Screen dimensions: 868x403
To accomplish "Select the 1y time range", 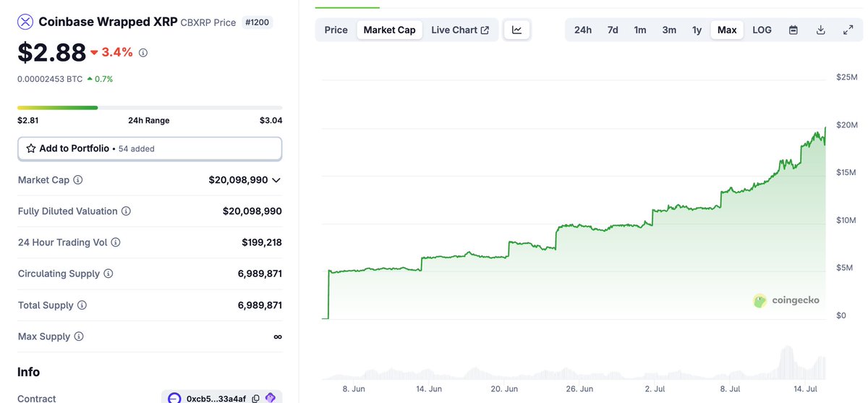I will tap(697, 30).
